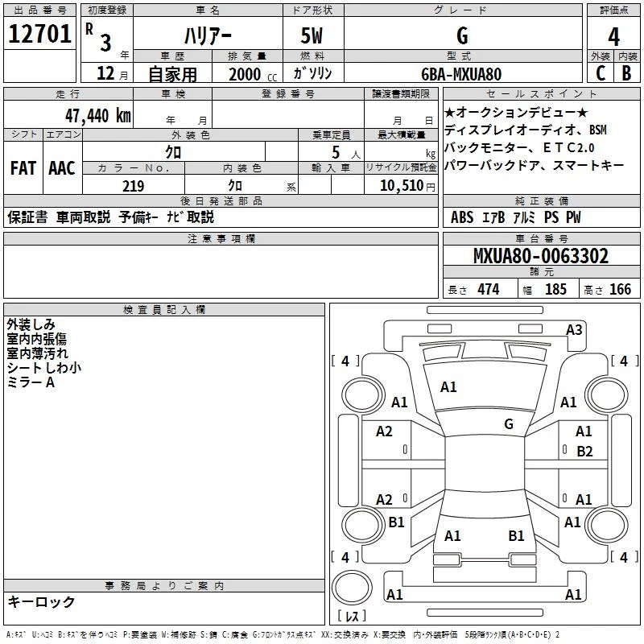
Task: Select the セールスポイント header
Action: click(x=541, y=94)
